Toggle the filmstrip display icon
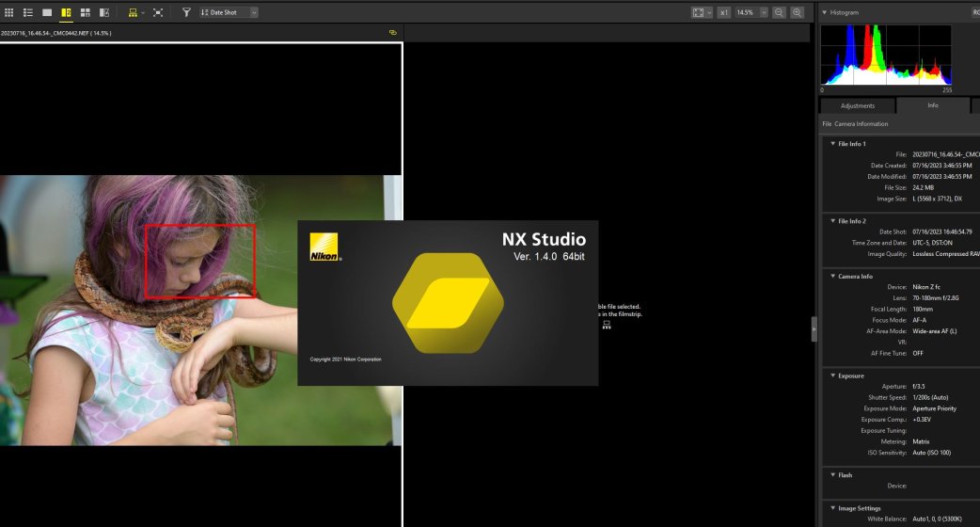This screenshot has width=980, height=527. [133, 12]
